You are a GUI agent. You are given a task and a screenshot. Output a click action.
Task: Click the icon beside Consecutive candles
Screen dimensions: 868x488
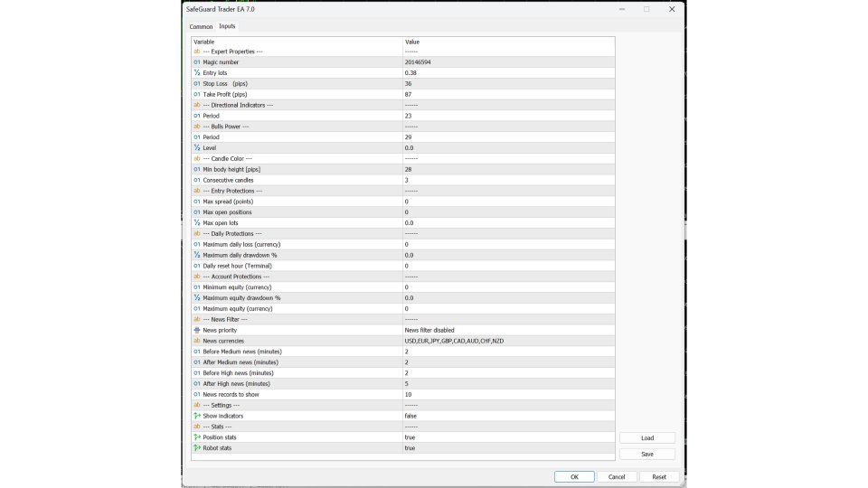pyautogui.click(x=196, y=180)
